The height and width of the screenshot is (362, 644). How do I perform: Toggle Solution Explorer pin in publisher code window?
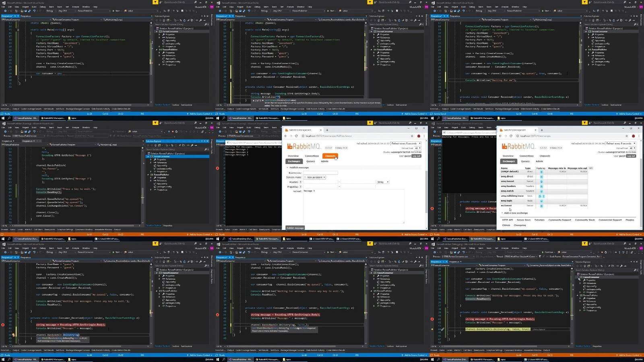pos(205,141)
